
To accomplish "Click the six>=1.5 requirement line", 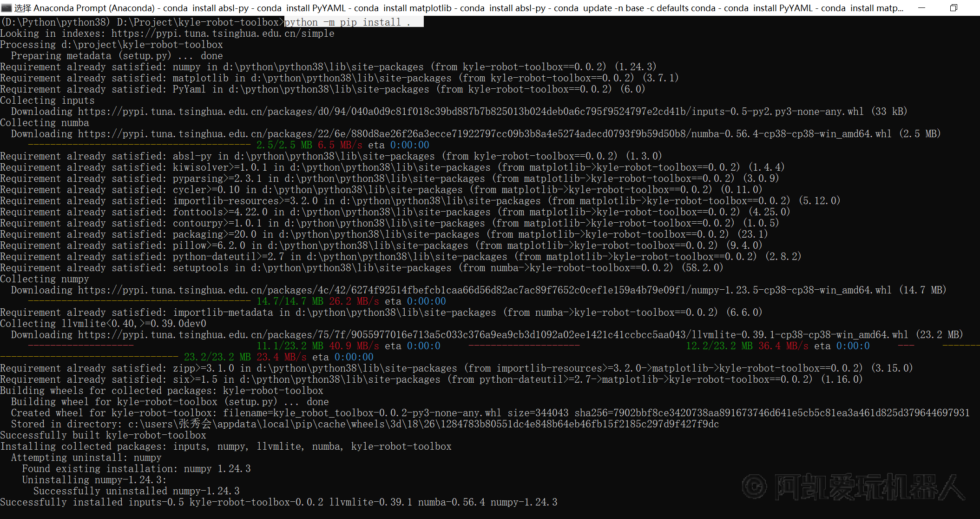I will (431, 379).
